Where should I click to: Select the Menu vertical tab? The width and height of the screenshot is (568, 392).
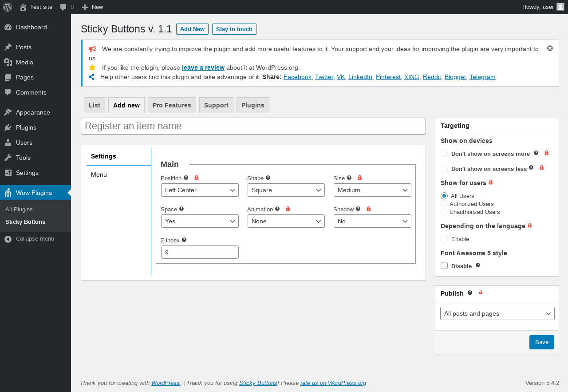coord(118,174)
